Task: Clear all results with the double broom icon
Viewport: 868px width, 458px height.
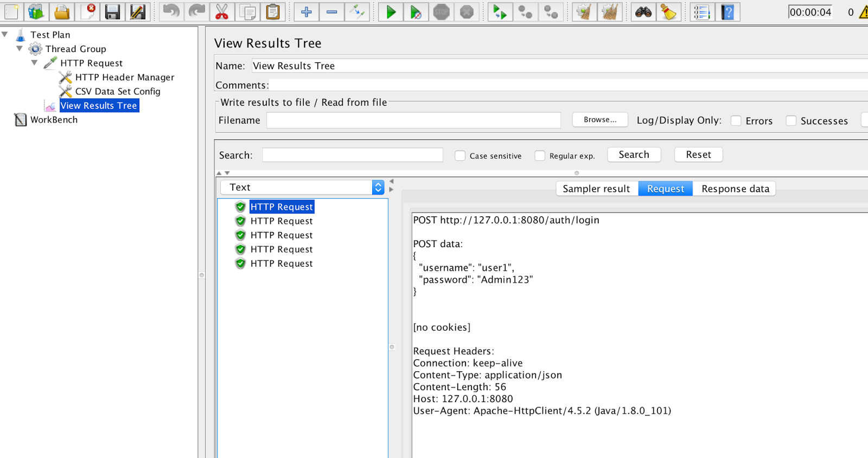Action: point(610,11)
